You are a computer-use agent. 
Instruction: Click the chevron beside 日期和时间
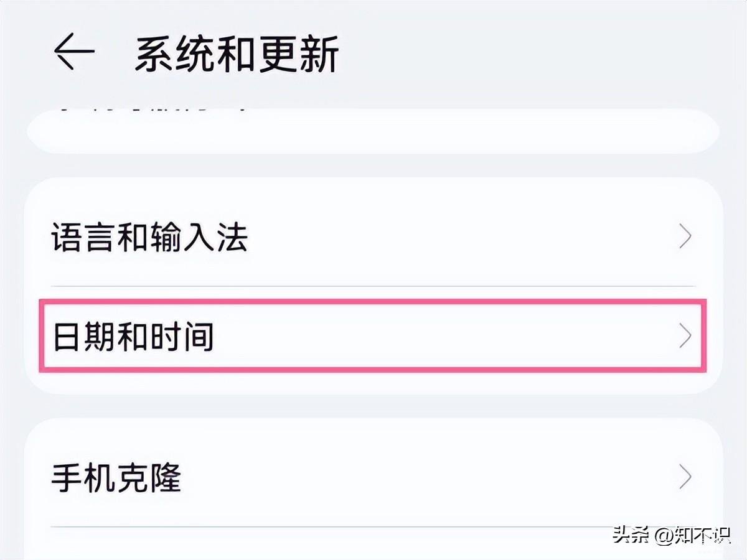(685, 335)
